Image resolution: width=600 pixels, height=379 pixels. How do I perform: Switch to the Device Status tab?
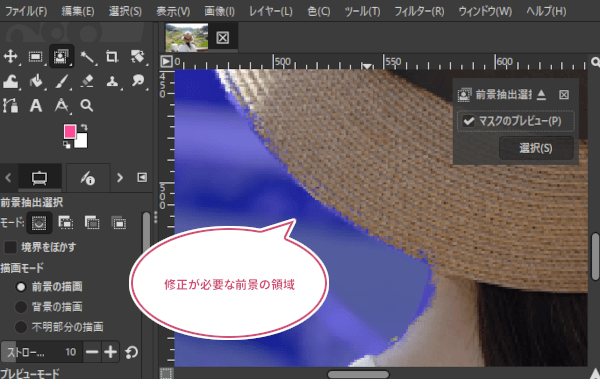click(x=88, y=178)
